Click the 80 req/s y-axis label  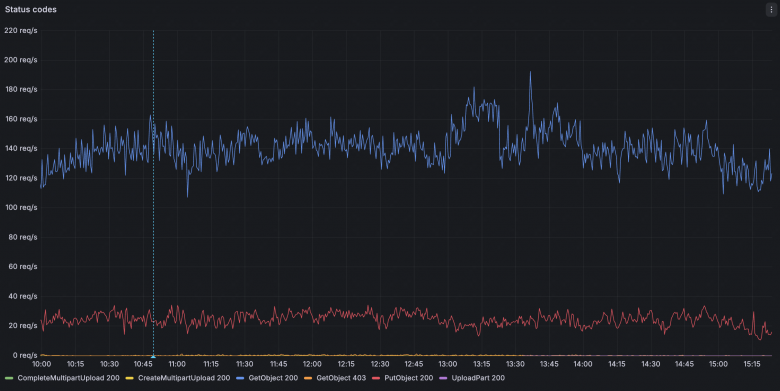point(23,237)
